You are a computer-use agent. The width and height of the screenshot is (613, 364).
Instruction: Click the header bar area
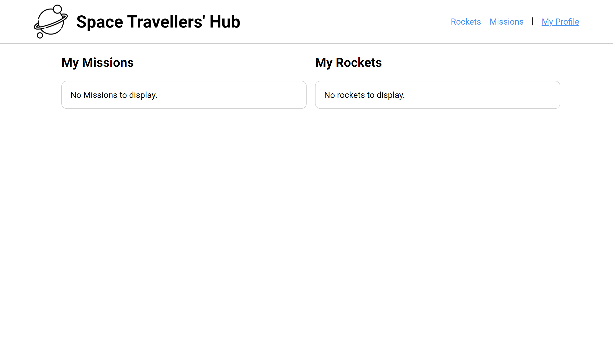[344, 21]
